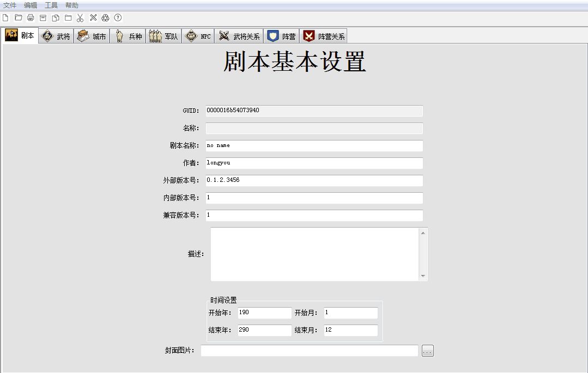Click the 封面图片: label
588x373 pixels.
180,351
